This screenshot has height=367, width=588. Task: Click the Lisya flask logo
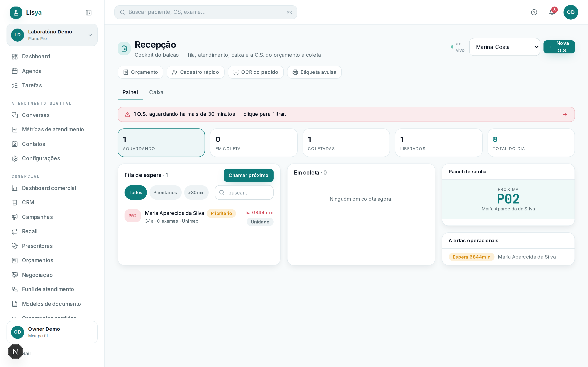coord(16,13)
